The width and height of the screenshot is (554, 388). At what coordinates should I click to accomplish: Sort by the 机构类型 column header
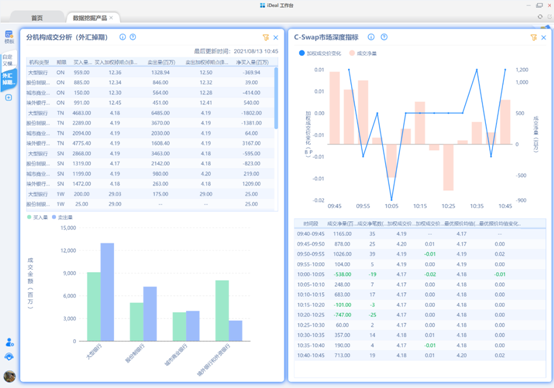pyautogui.click(x=39, y=62)
